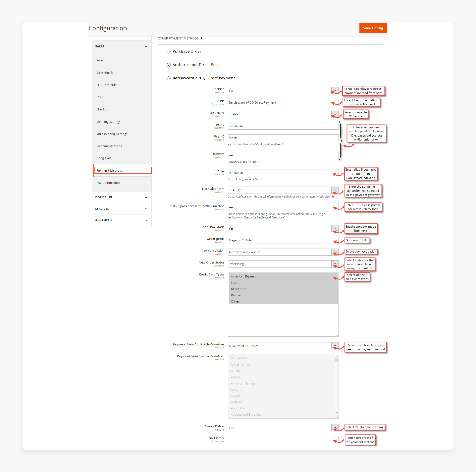
Task: Click the countries list scrollbar thumb
Action: click(x=337, y=360)
